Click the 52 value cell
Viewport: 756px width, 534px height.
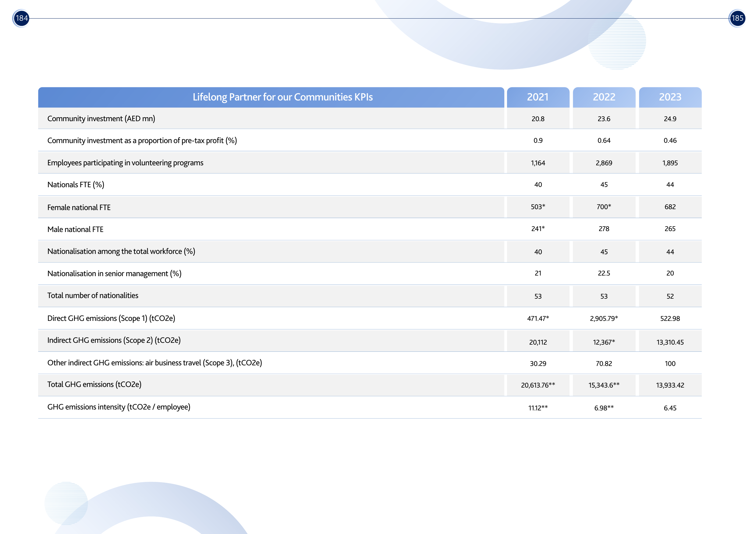pyautogui.click(x=670, y=296)
